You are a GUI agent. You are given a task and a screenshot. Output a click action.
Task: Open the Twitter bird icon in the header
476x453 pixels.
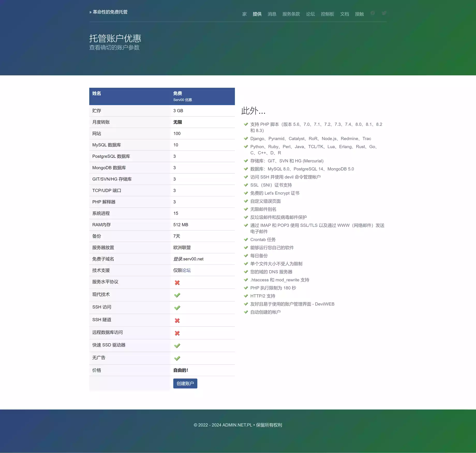[x=384, y=13]
